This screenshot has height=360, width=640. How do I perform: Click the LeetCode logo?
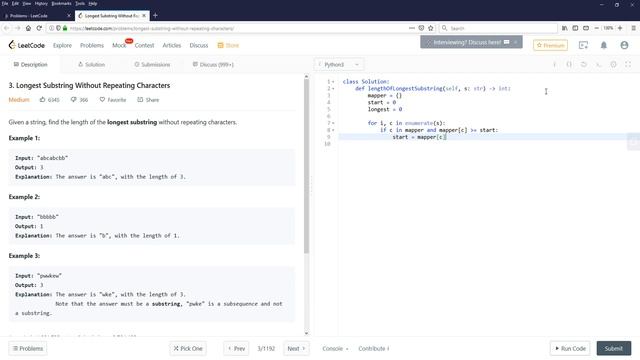pos(27,45)
